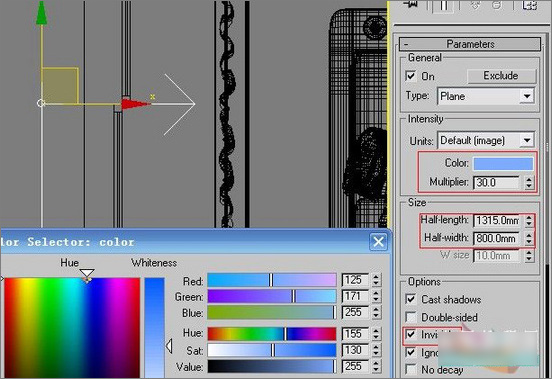
Task: Click the Blue channel slider
Action: point(272,313)
